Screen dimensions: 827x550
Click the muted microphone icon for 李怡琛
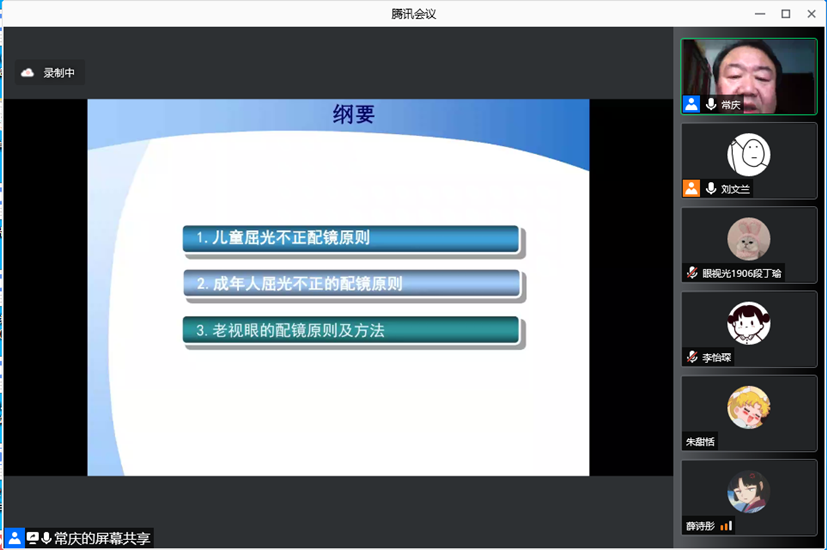691,357
